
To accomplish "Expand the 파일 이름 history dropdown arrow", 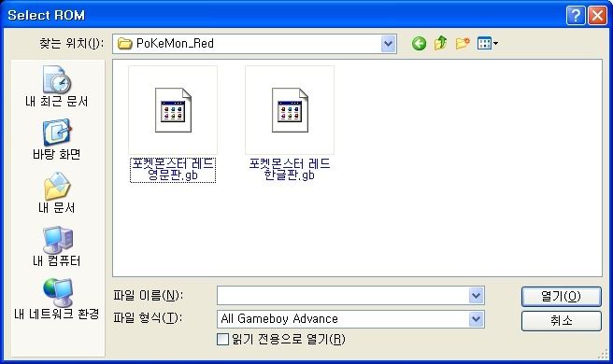I will pyautogui.click(x=477, y=296).
